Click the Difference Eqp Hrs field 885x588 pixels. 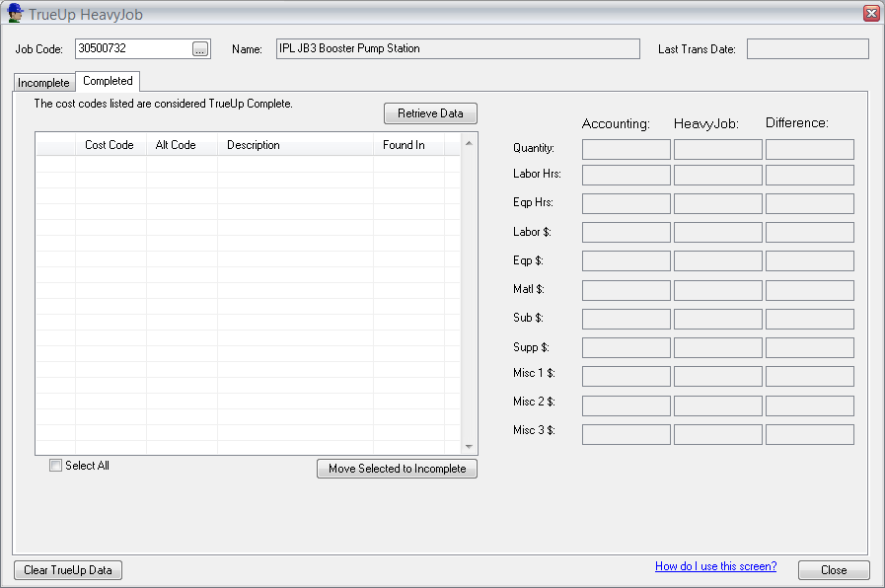[x=810, y=203]
